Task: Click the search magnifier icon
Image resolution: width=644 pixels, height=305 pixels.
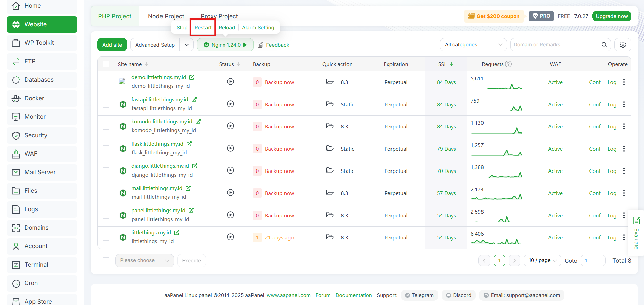Action: pos(604,45)
